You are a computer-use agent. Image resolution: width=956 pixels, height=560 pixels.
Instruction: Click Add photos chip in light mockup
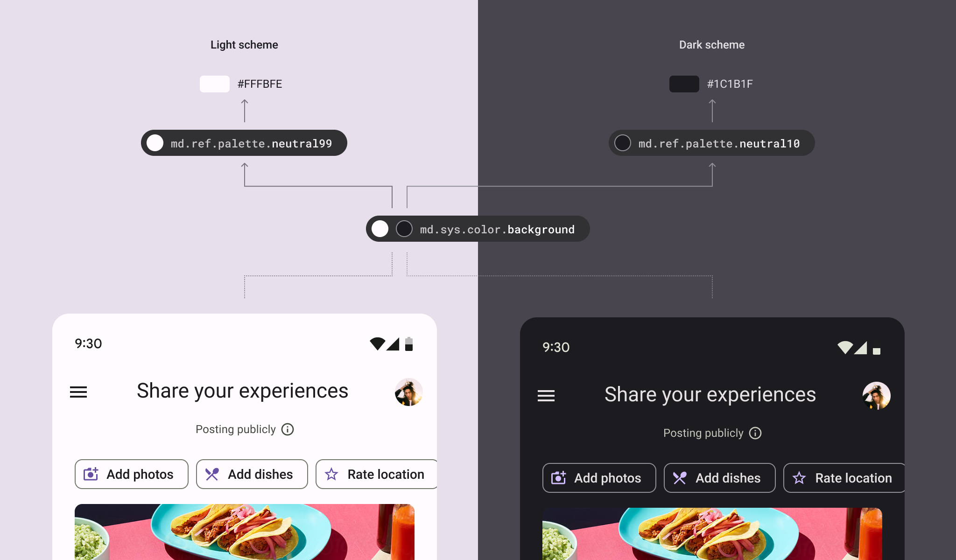[x=132, y=474]
